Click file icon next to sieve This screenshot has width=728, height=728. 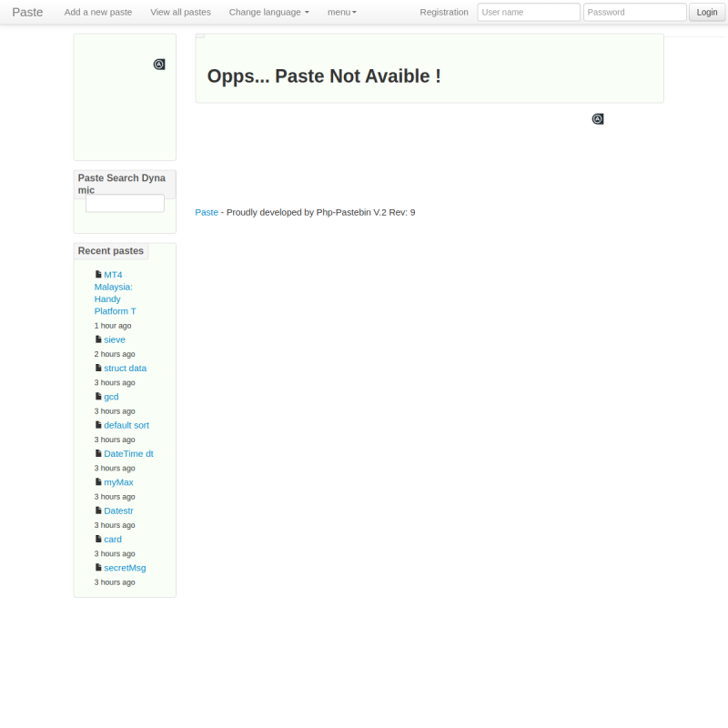[x=98, y=339]
